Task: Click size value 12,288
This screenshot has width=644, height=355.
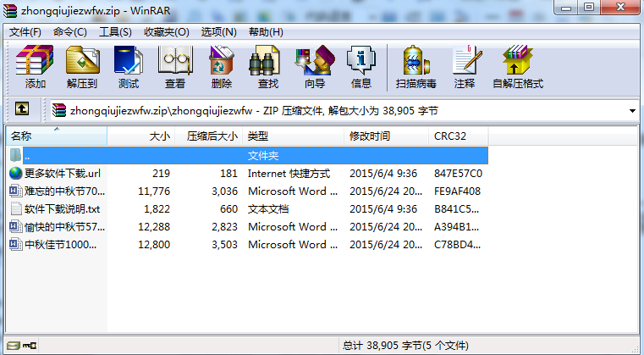Action: pyautogui.click(x=154, y=226)
